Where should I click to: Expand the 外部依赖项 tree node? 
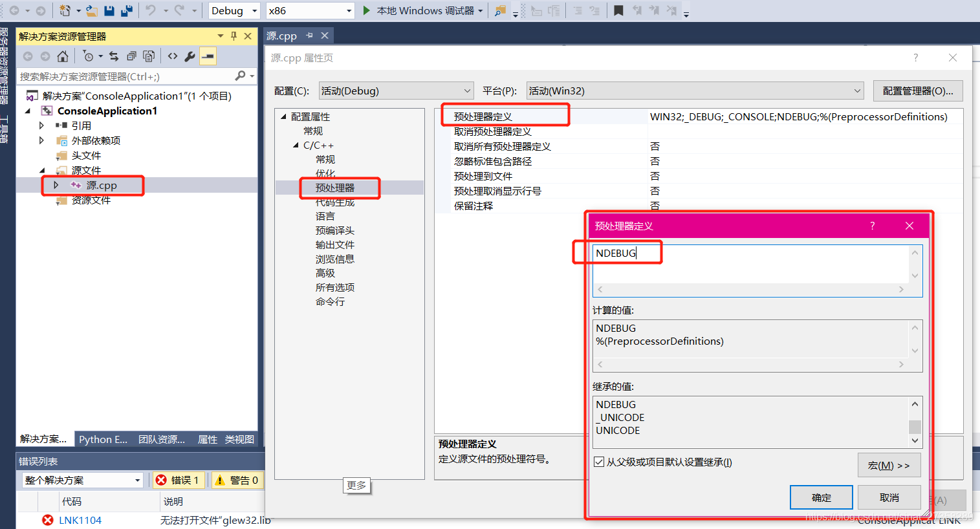coord(41,140)
